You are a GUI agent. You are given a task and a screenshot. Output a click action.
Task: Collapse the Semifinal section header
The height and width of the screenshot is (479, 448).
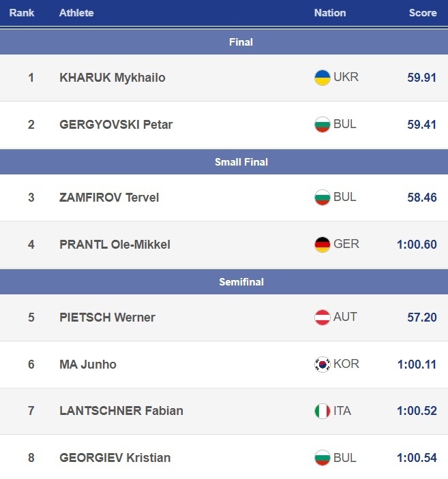click(241, 281)
